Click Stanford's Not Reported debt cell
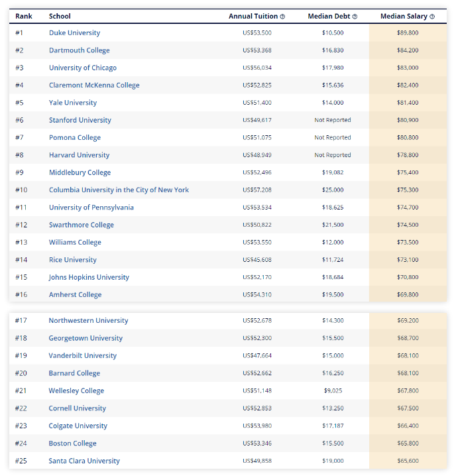Image resolution: width=456 pixels, height=476 pixels. (333, 120)
